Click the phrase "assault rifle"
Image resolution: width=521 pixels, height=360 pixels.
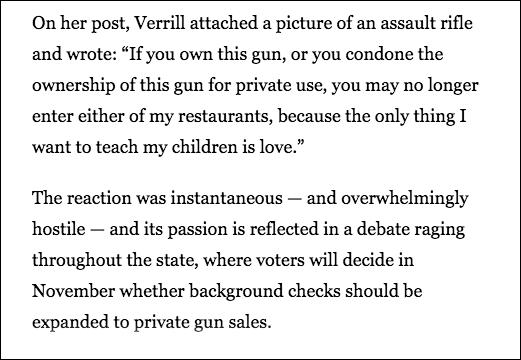[x=426, y=23]
